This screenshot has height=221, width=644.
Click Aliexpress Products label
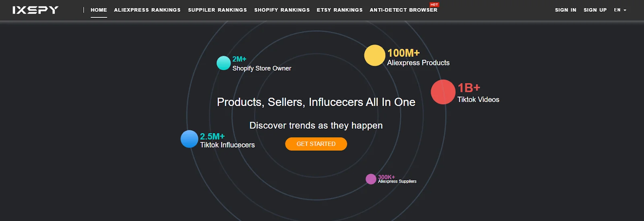point(418,63)
